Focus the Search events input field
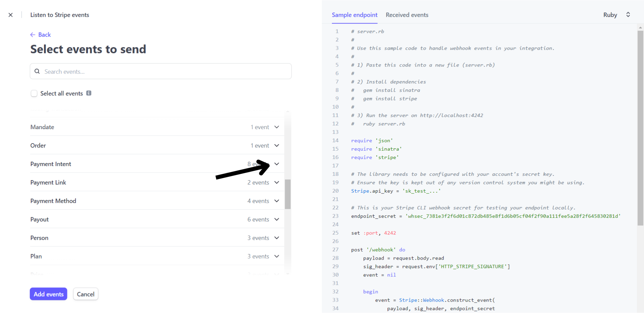Screen dimensions: 644x313 [165, 72]
